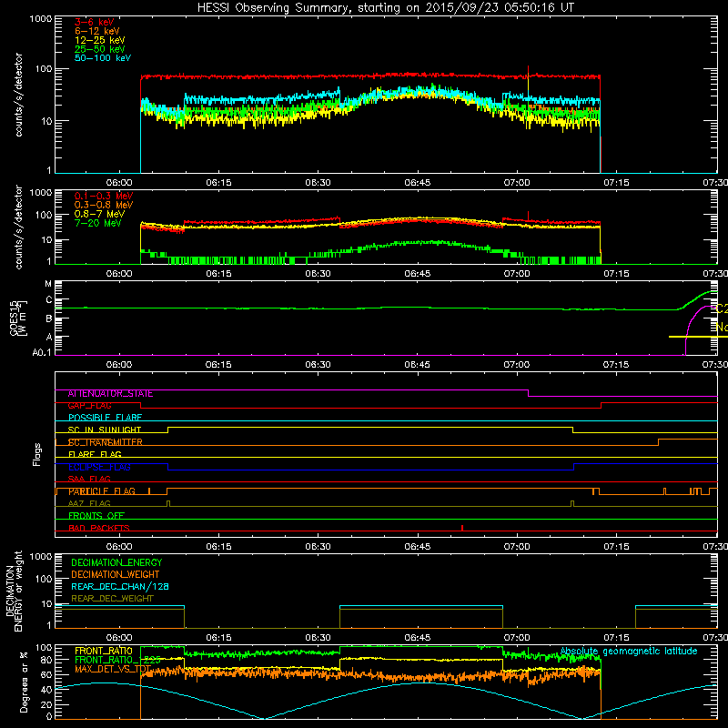The height and width of the screenshot is (728, 728).
Task: Click the PARTICLE_FLAG label
Action: point(102,491)
